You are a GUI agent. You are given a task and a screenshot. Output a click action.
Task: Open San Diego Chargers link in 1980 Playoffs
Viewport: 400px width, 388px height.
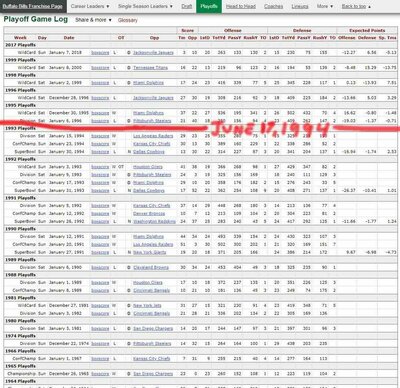(x=153, y=328)
